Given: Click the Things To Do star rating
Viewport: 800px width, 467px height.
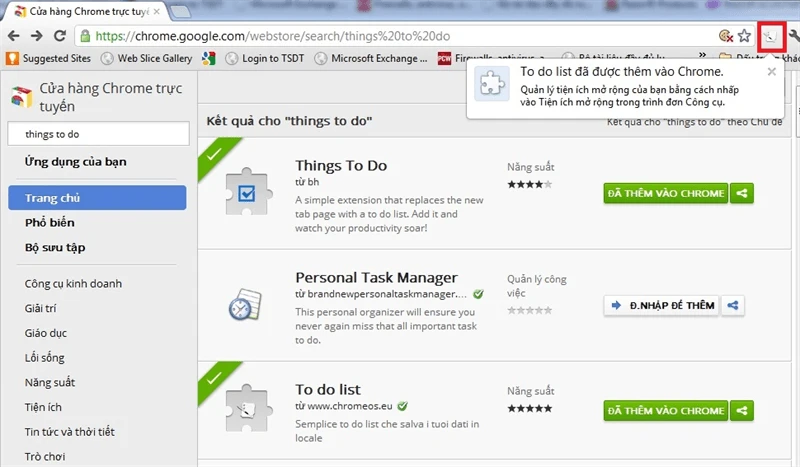Looking at the screenshot, I should coord(530,184).
